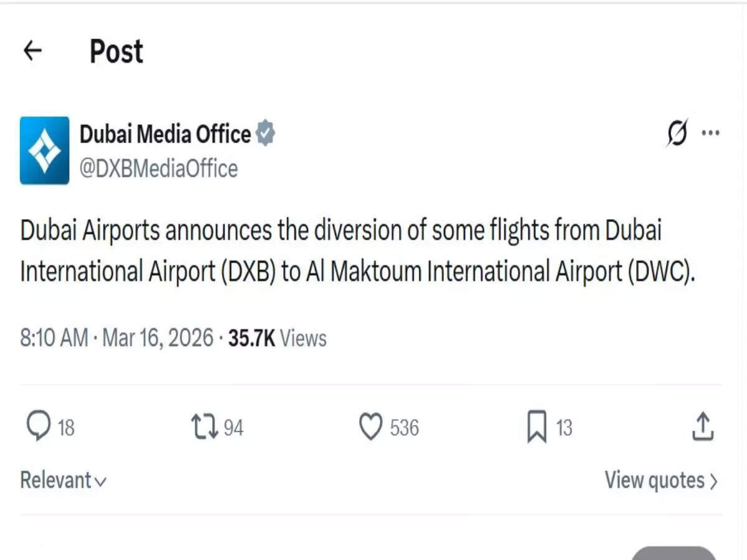Viewport: 747px width, 560px height.
Task: Click the verified badge next to Dubai Media Office
Action: pyautogui.click(x=266, y=133)
